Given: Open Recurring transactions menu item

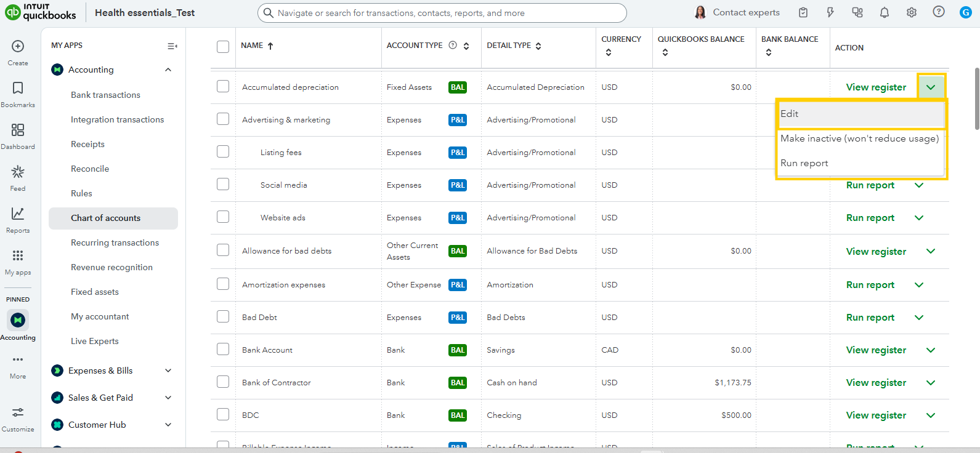Looking at the screenshot, I should pos(115,243).
